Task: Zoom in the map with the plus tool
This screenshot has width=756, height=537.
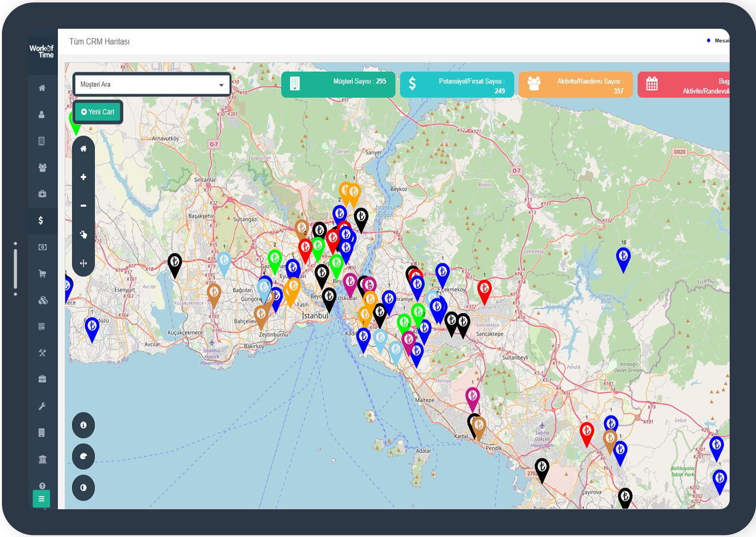Action: (x=83, y=177)
